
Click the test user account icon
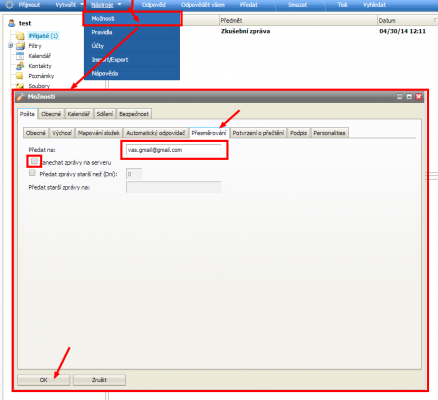click(12, 23)
